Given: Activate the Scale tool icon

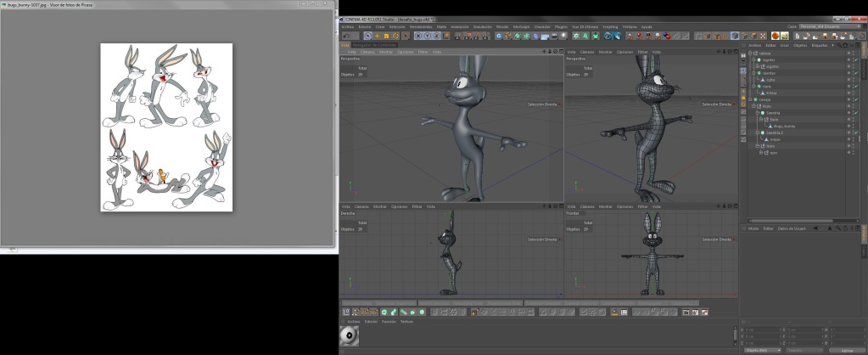Looking at the screenshot, I should 386,36.
